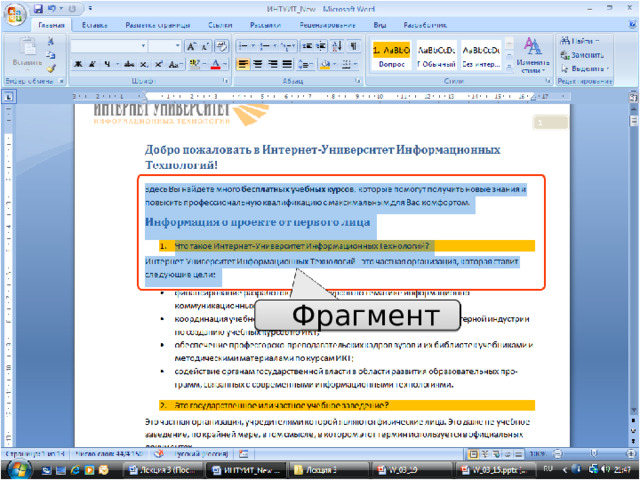Image resolution: width=640 pixels, height=480 pixels.
Task: Click language indicator Русский (Россия)
Action: [201, 453]
